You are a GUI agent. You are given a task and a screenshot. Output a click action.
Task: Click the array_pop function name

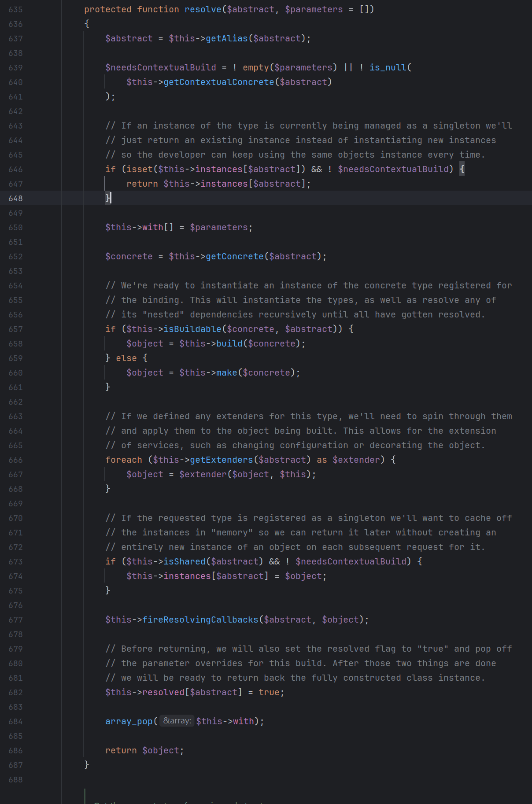(x=129, y=722)
